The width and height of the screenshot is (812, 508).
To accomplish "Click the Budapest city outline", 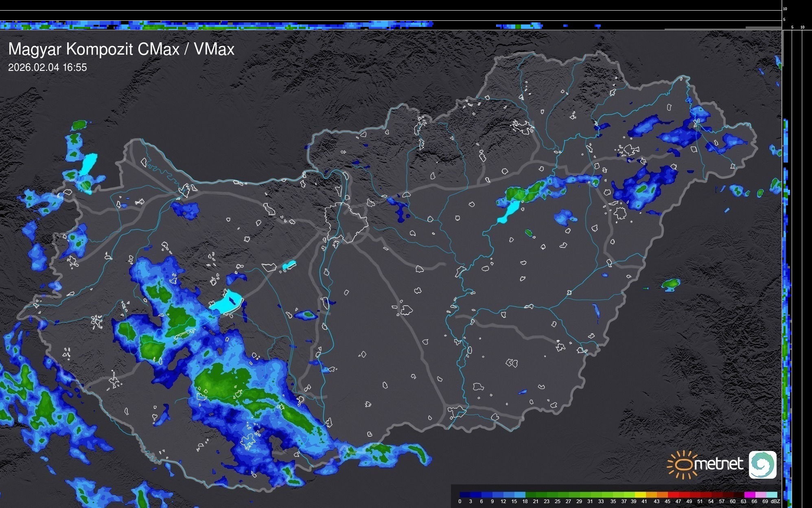I will coord(346,222).
